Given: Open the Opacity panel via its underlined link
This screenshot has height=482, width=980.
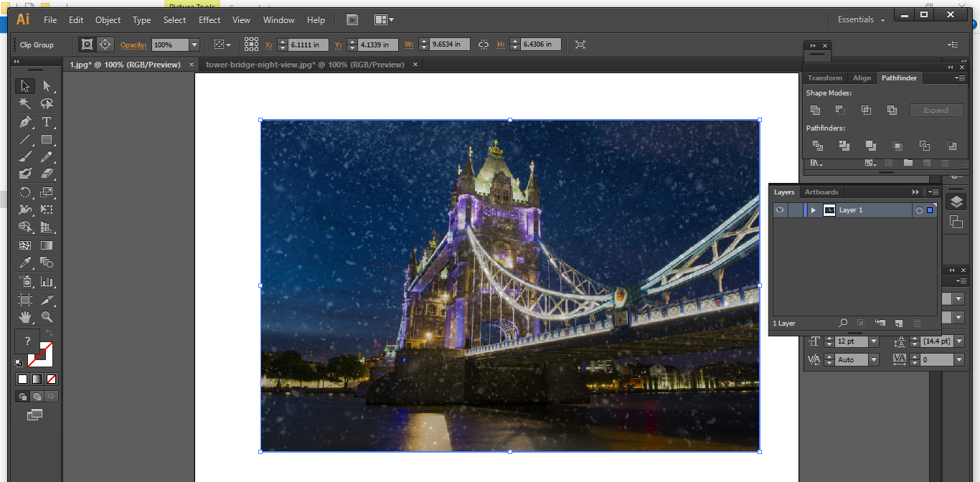Looking at the screenshot, I should (x=133, y=44).
